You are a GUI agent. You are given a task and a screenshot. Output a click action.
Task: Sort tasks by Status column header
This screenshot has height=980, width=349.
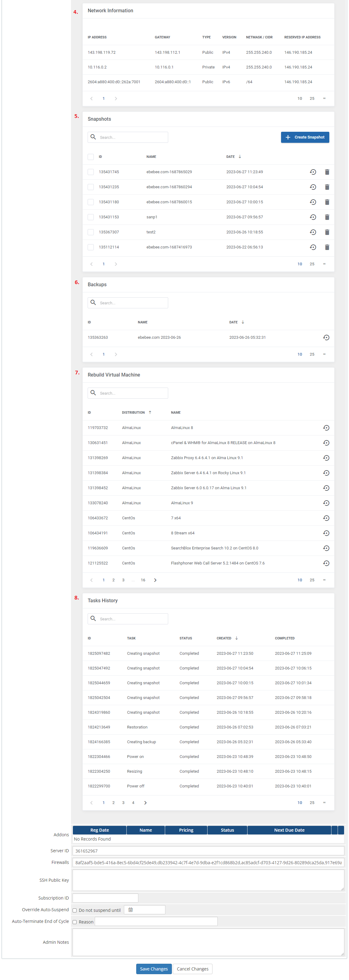(185, 638)
